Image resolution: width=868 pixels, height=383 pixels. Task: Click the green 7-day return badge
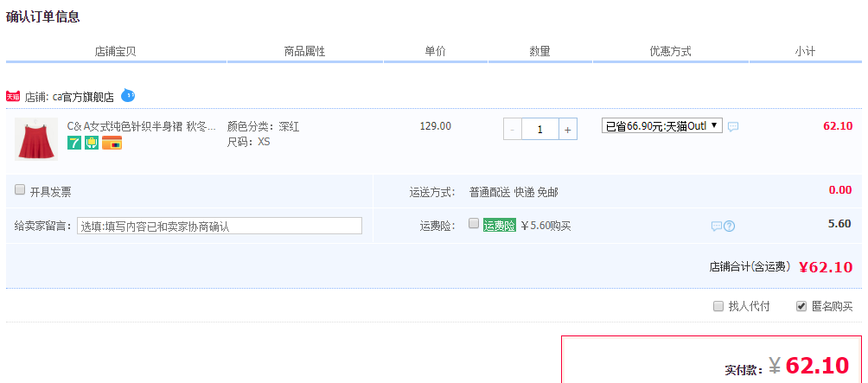(74, 144)
